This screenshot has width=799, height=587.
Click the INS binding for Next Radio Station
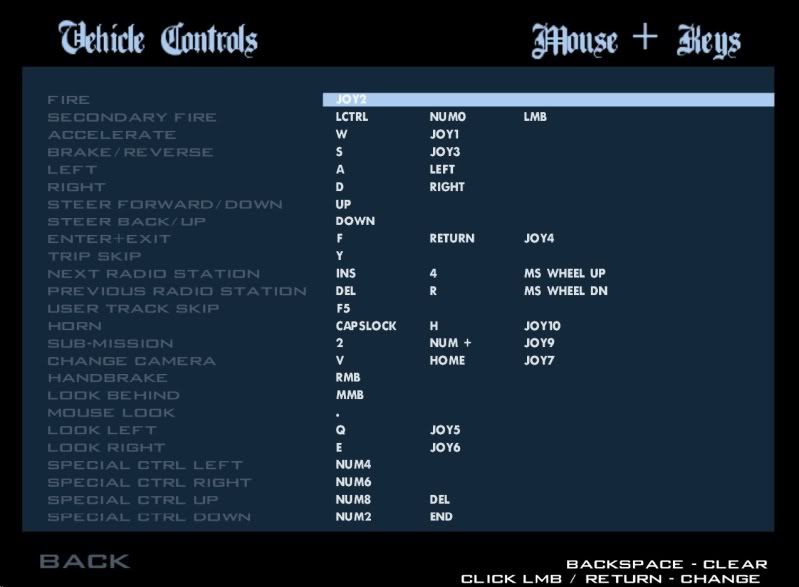346,273
